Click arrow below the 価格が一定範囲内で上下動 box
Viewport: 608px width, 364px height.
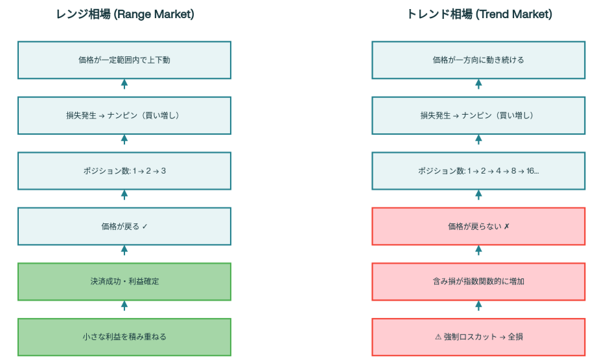[124, 84]
